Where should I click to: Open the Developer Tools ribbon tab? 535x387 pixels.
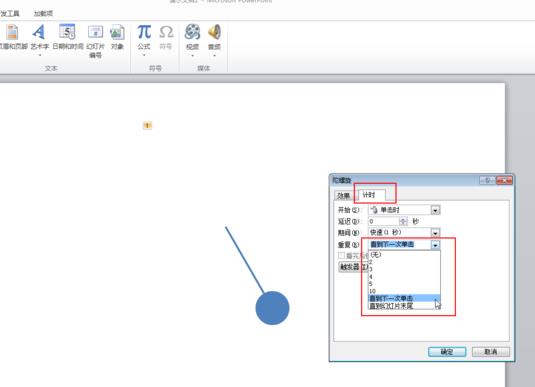point(10,14)
